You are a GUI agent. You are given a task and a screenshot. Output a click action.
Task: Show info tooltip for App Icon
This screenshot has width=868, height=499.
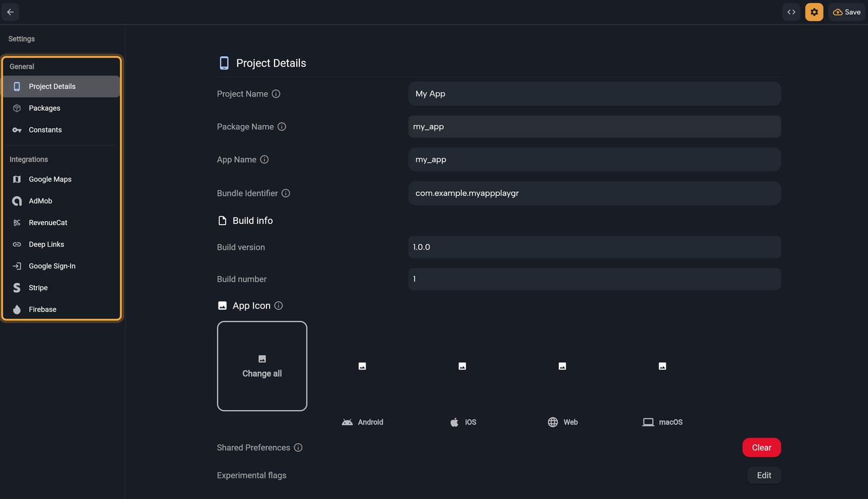tap(278, 305)
